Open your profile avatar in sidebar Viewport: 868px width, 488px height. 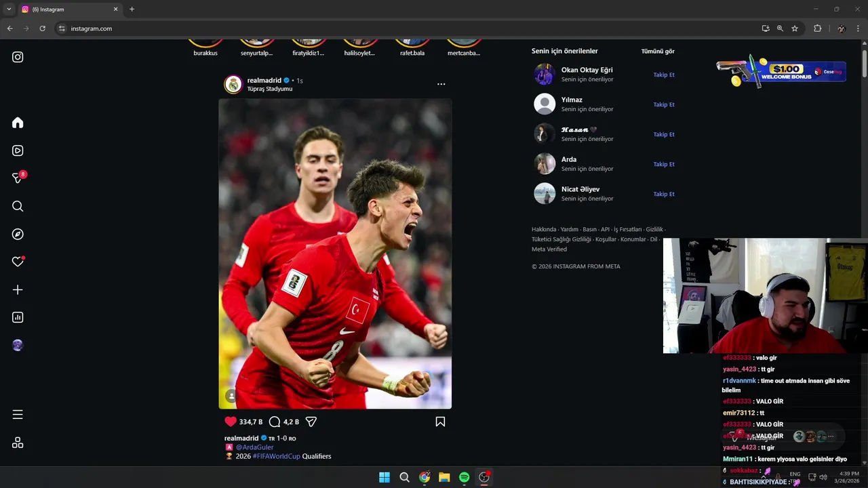click(x=18, y=345)
